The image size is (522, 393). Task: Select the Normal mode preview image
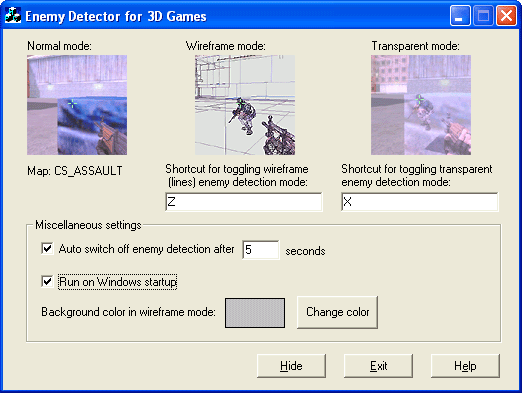point(77,105)
